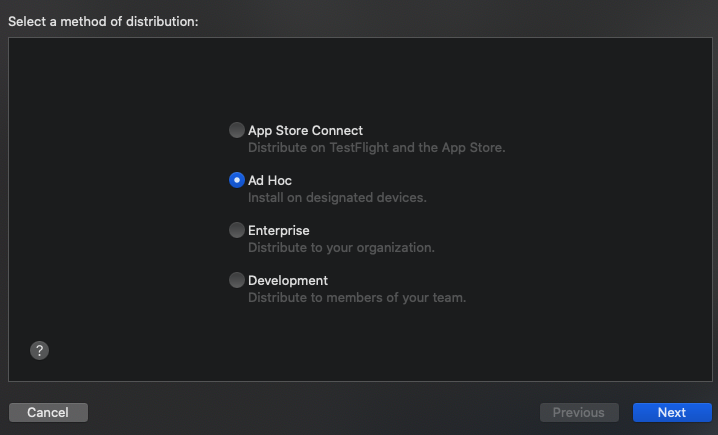Open help with the question mark icon
This screenshot has height=435, width=718.
39,351
